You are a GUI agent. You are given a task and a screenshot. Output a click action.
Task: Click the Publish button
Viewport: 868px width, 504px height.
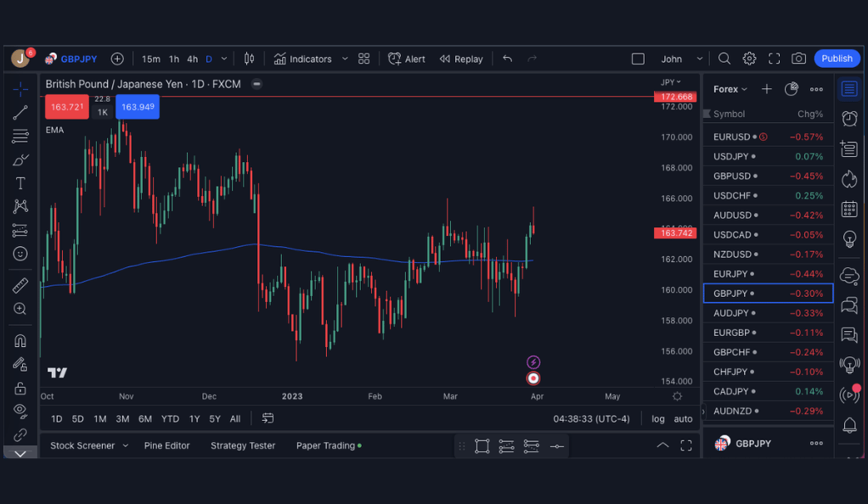(x=837, y=59)
